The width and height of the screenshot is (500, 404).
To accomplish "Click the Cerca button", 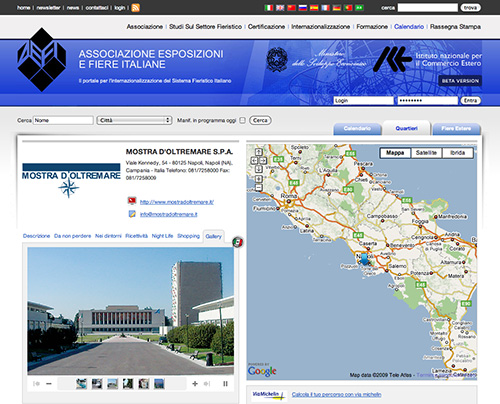I will coord(260,120).
